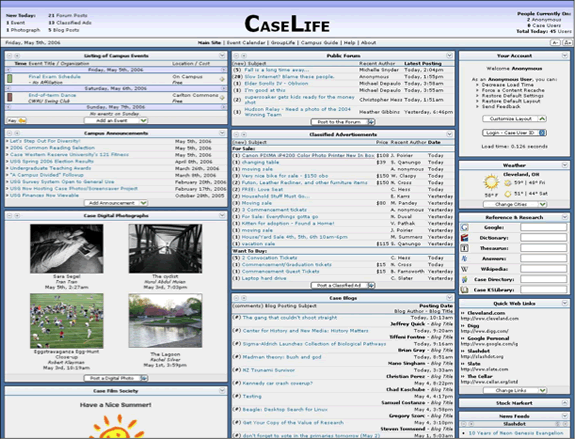Viewport: 575px width, 439px height.
Task: Open Restore Default Layout link
Action: click(x=511, y=101)
